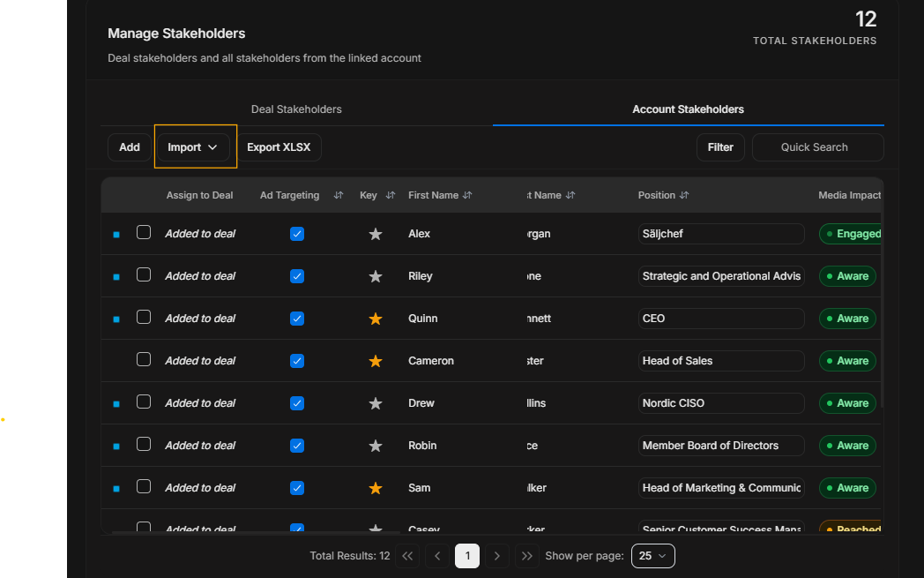Sort by Key column icon

[x=390, y=195]
